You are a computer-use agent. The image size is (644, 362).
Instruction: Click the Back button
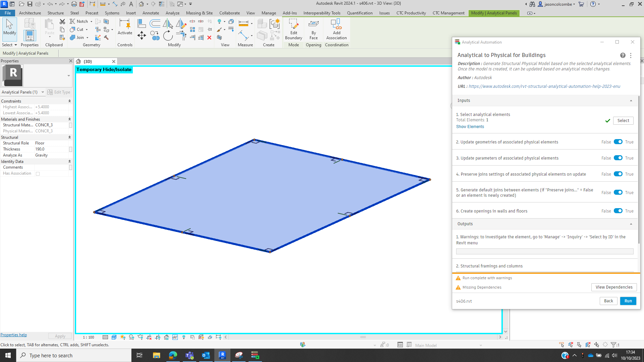point(608,301)
